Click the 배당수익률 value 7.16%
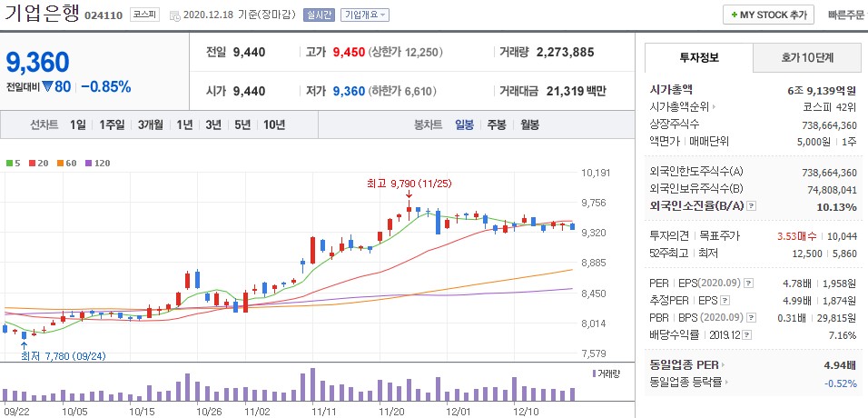 click(843, 334)
